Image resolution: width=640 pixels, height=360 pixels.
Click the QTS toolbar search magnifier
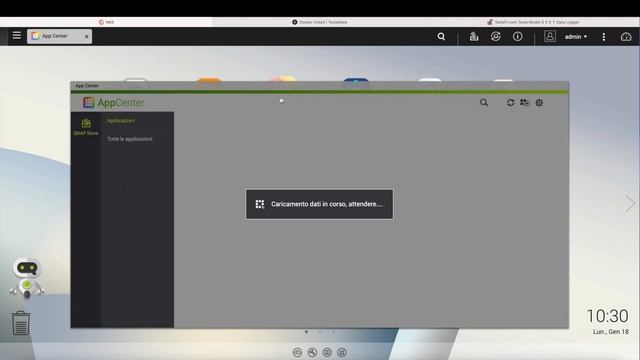[x=441, y=36]
